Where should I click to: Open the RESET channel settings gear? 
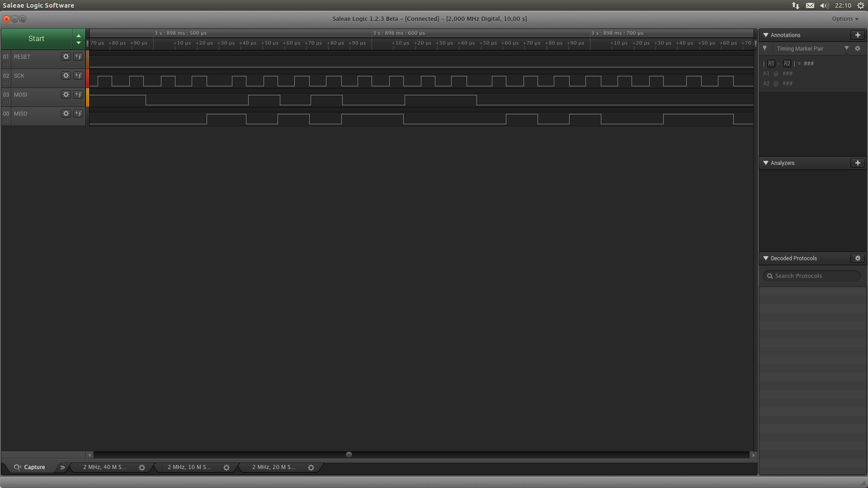coord(66,56)
